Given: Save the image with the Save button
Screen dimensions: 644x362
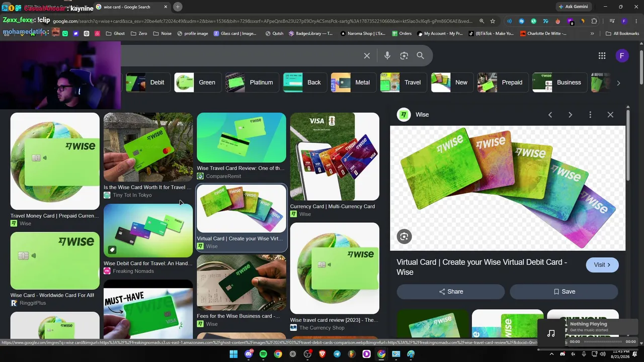Looking at the screenshot, I should coord(564,292).
